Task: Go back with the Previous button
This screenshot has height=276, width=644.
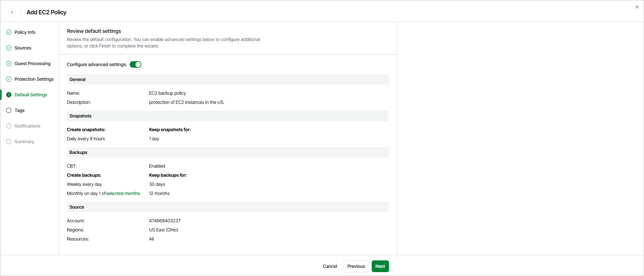Action: [356, 266]
